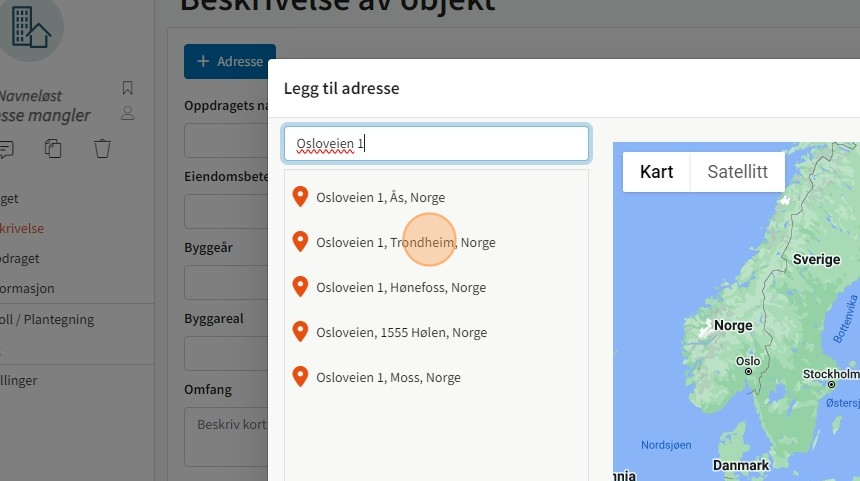Viewport: 860px width, 481px height.
Task: Click the trash can delete icon
Action: (x=102, y=149)
